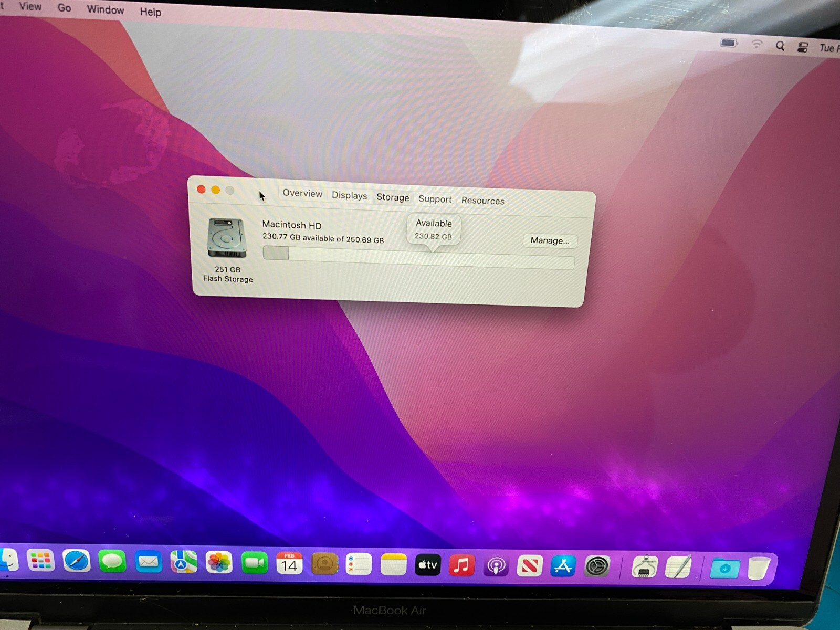Launch the Apple TV app
This screenshot has height=630, width=840.
point(428,565)
